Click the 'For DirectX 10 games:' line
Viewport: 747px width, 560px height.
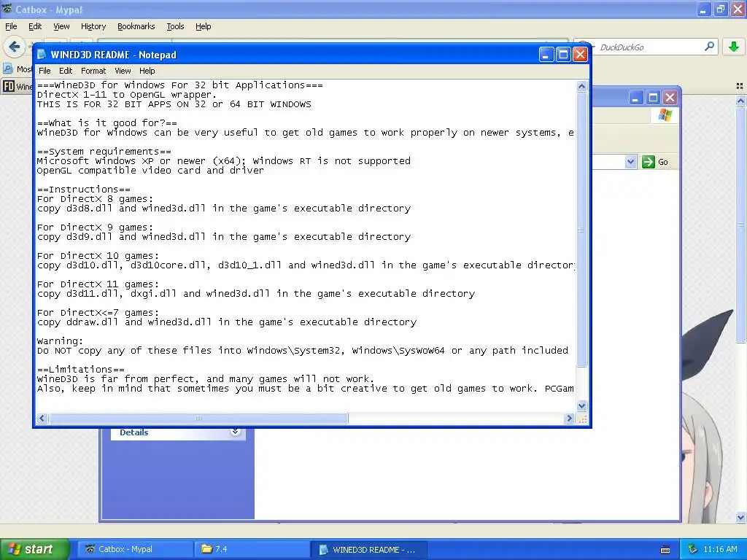pos(98,256)
